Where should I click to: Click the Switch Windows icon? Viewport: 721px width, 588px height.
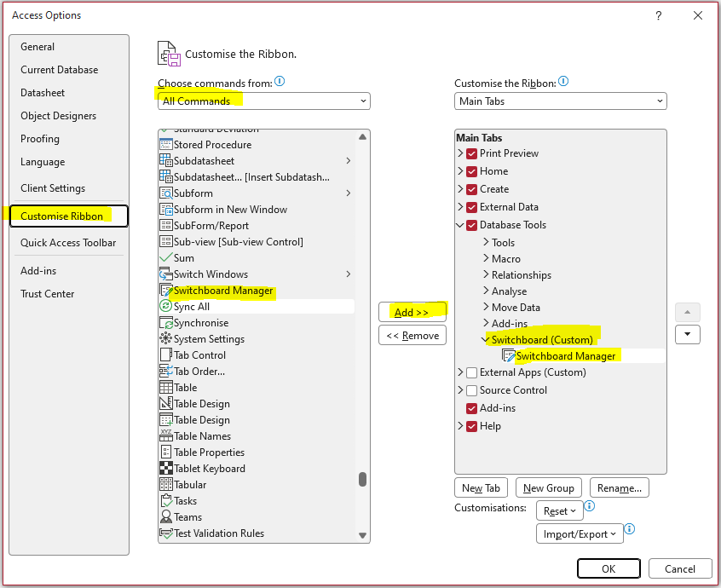pos(165,274)
